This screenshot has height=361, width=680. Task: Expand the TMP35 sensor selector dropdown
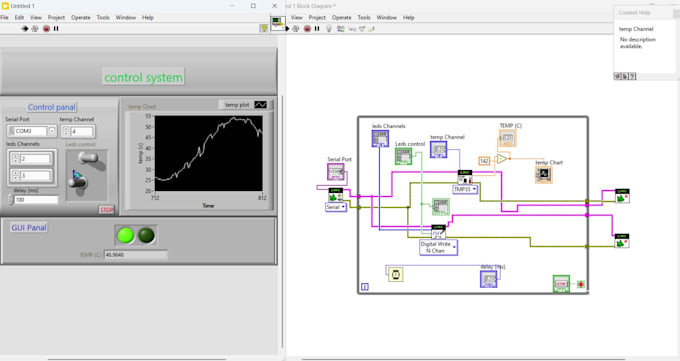[465, 189]
